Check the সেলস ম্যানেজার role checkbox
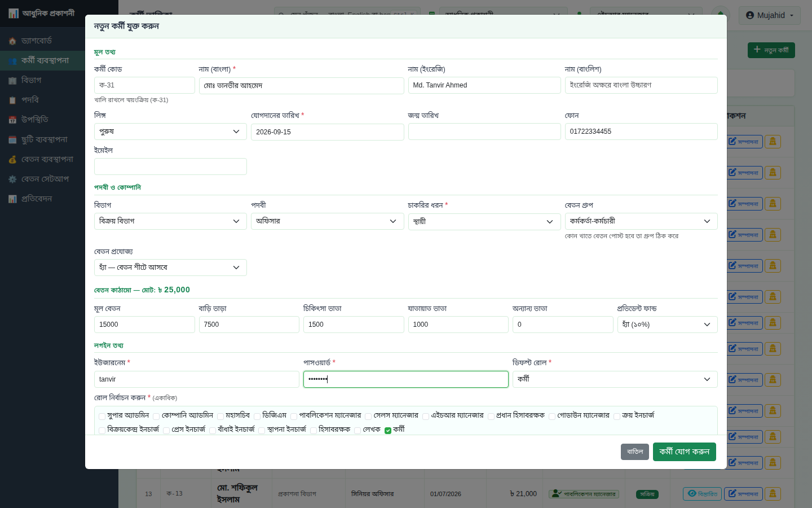This screenshot has height=508, width=812. (x=368, y=416)
